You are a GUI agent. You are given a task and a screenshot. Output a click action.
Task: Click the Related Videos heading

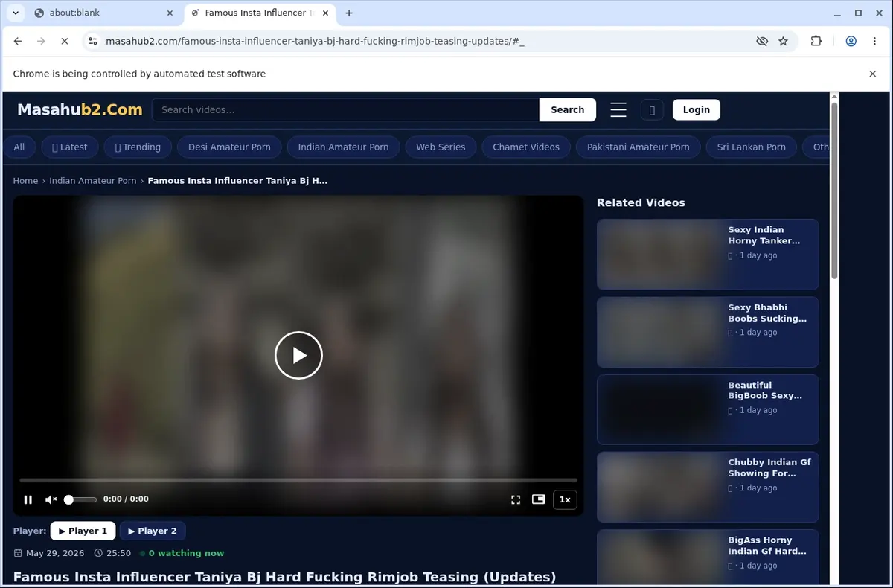tap(641, 202)
